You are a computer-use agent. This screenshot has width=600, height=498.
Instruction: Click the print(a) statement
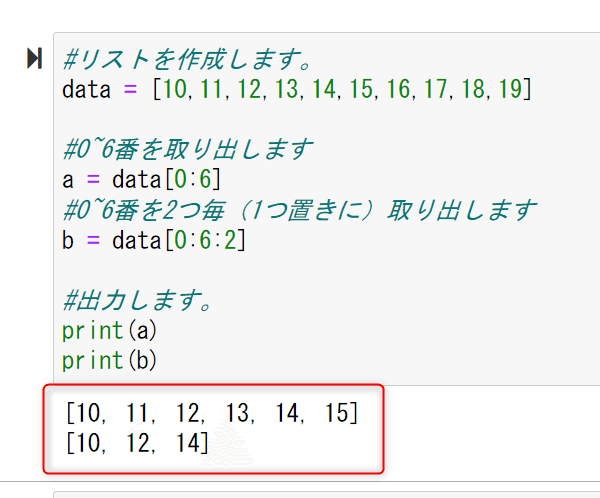110,330
